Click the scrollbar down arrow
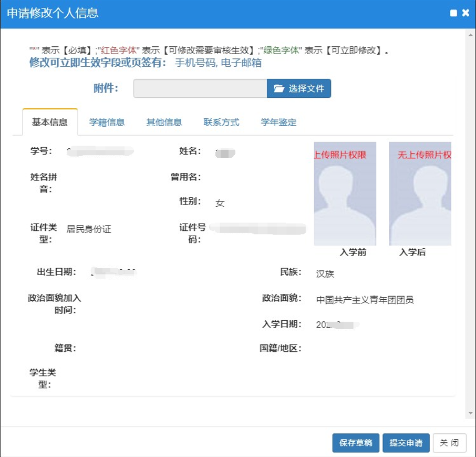The height and width of the screenshot is (457, 476). (471, 413)
